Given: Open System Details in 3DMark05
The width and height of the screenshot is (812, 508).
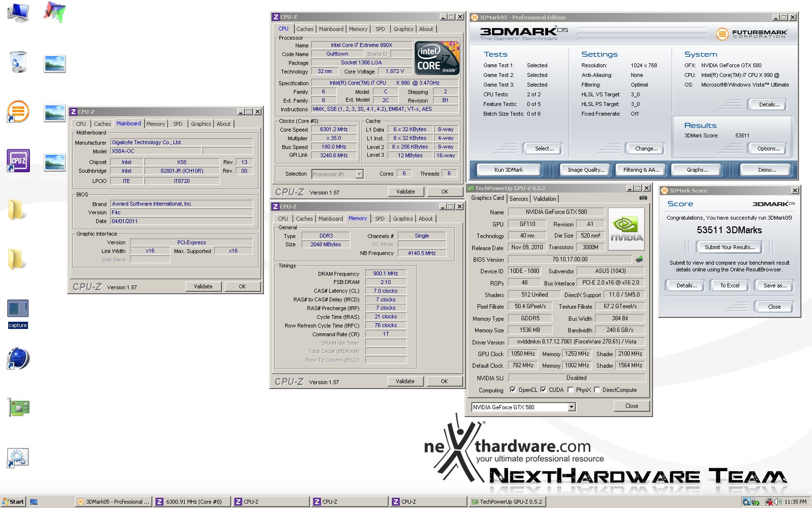Looking at the screenshot, I should (x=768, y=105).
